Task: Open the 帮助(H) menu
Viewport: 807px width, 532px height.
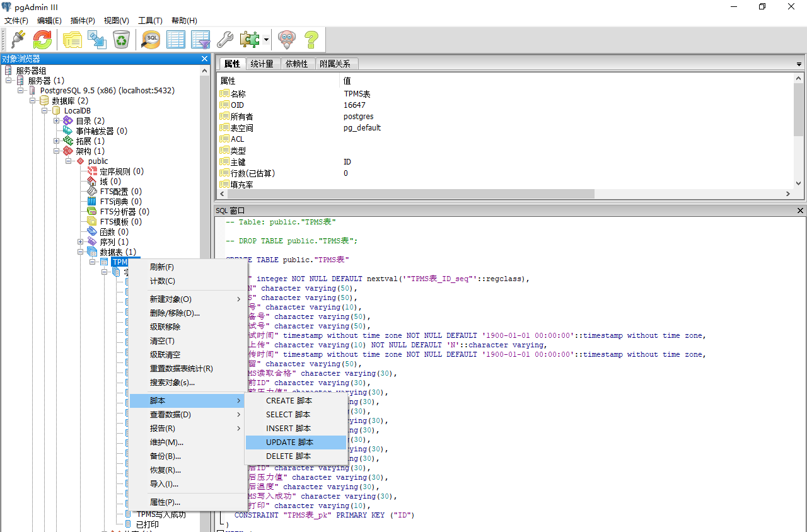Action: [184, 21]
